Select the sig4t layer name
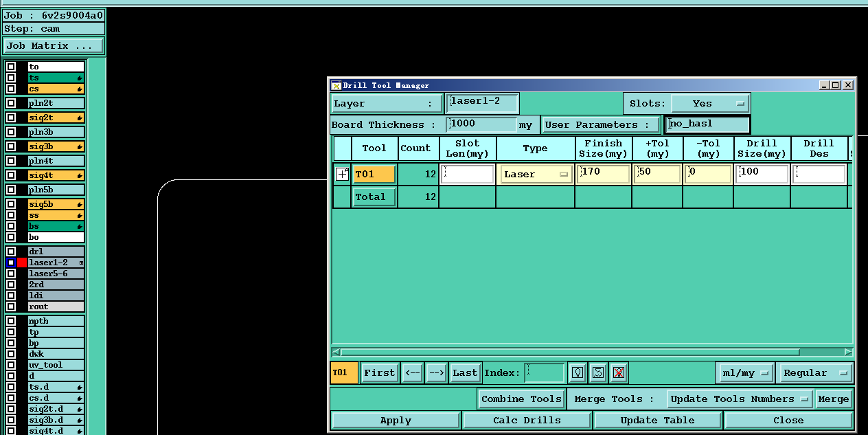 56,175
